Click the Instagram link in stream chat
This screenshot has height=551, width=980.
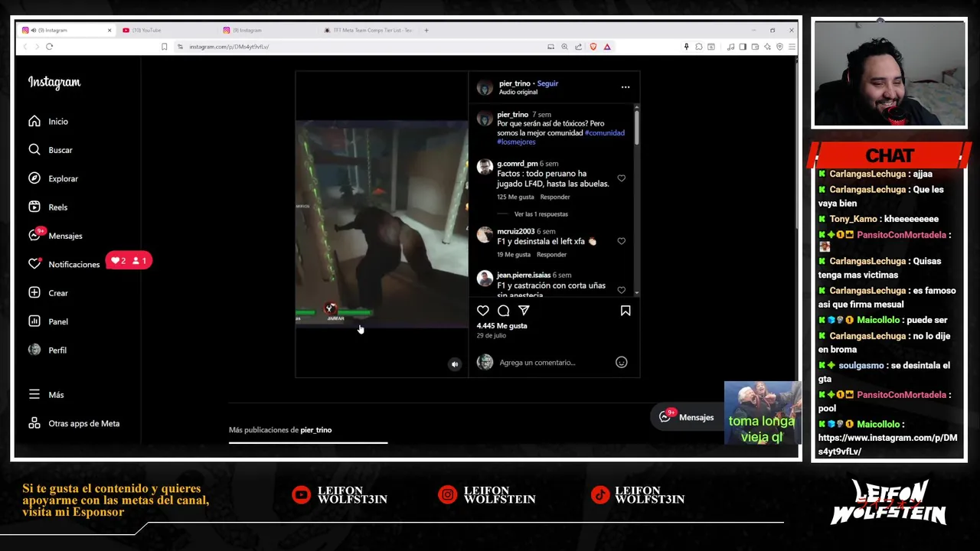pos(887,445)
